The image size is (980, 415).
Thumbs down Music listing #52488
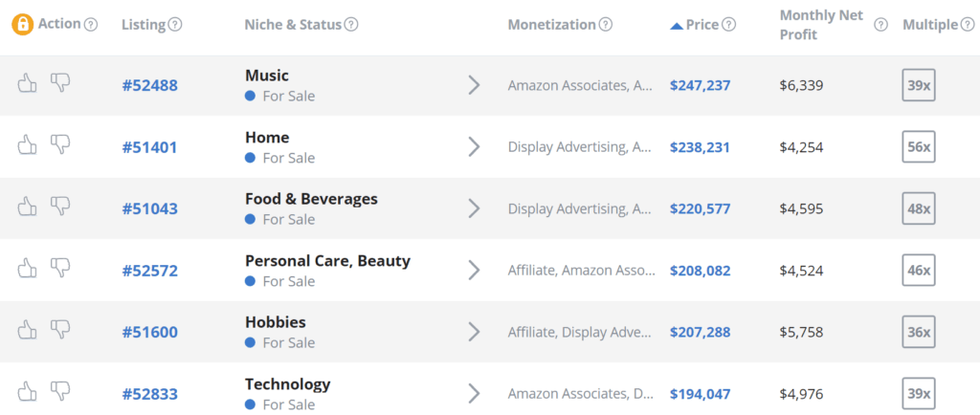(x=60, y=82)
